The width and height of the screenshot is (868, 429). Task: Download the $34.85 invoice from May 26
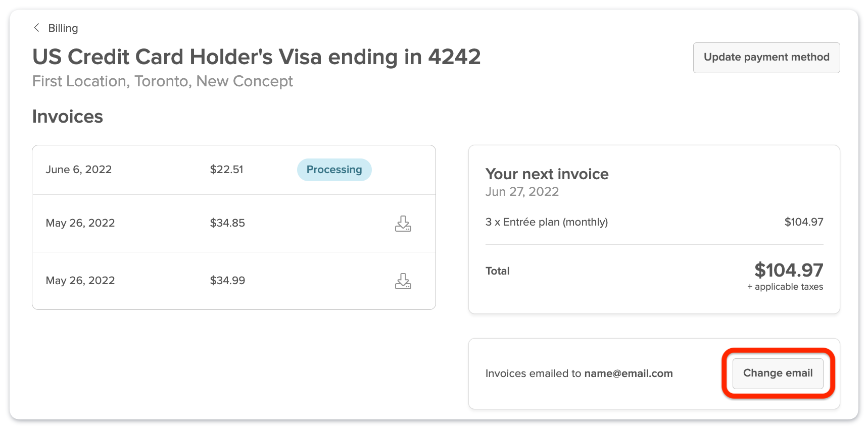(403, 223)
